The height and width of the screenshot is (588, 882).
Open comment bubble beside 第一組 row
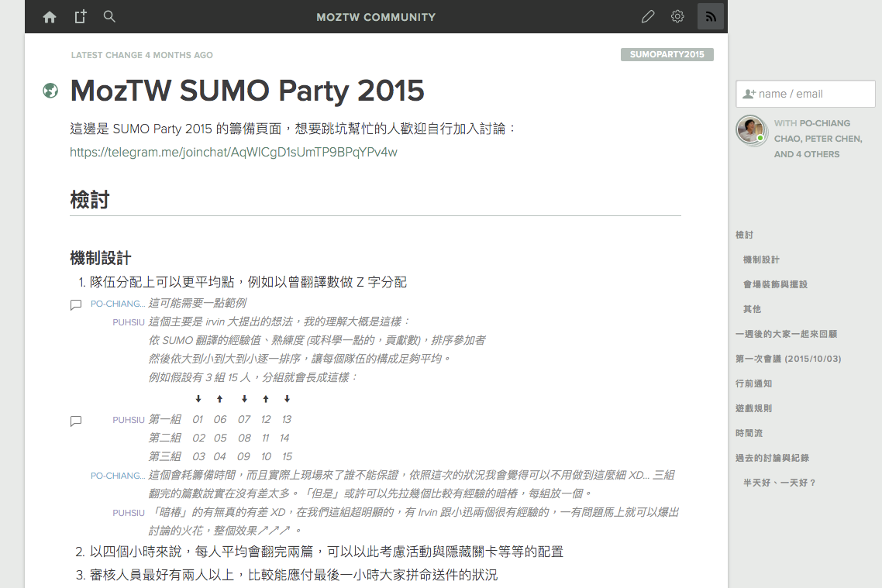(76, 421)
